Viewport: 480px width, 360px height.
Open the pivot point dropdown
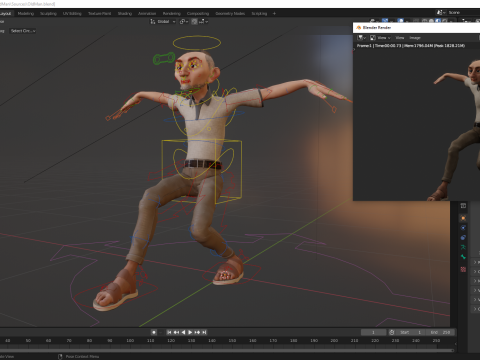184,22
